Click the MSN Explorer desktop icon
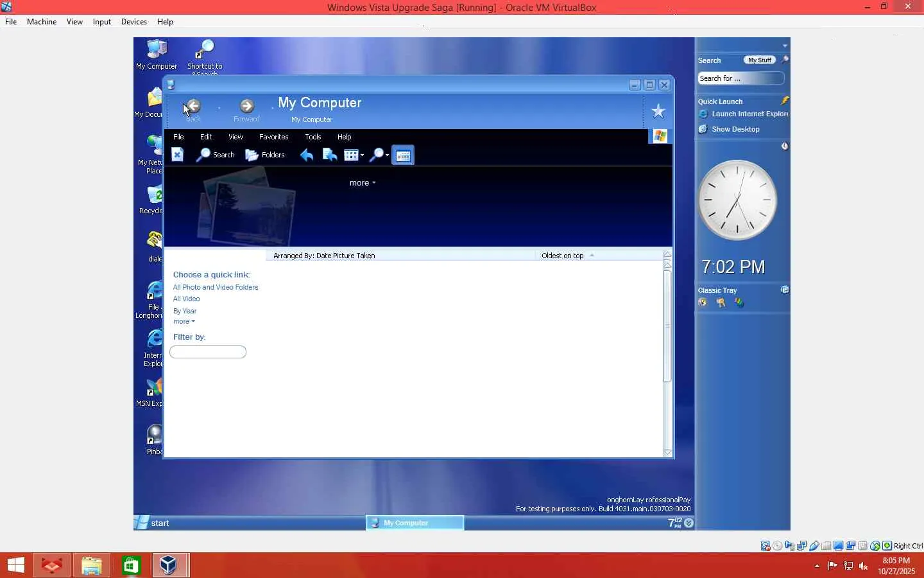 click(x=150, y=392)
